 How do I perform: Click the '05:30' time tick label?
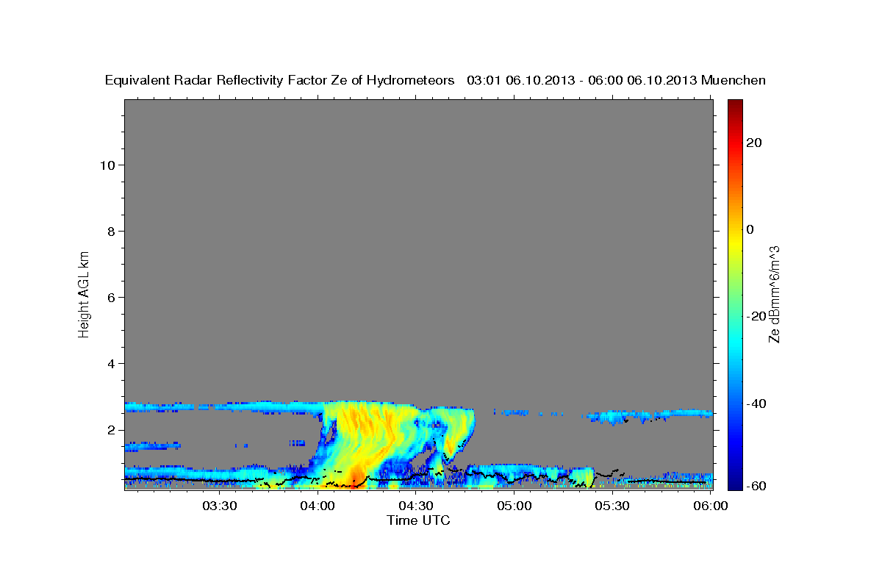(612, 506)
